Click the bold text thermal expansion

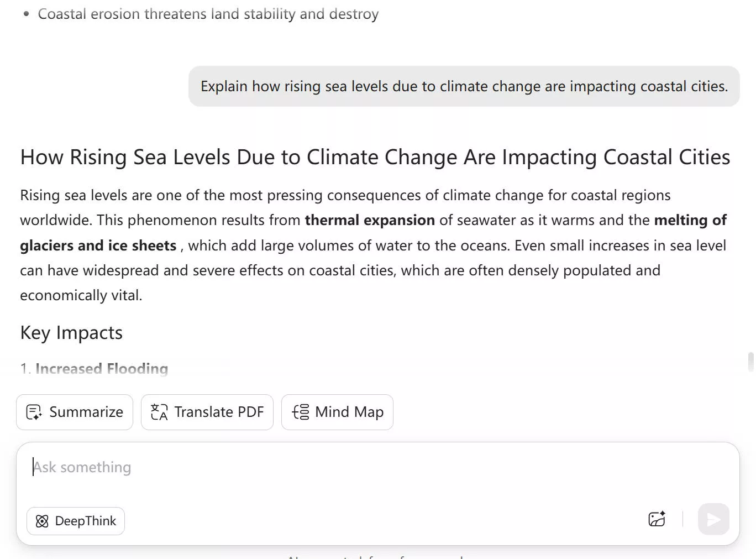point(370,221)
